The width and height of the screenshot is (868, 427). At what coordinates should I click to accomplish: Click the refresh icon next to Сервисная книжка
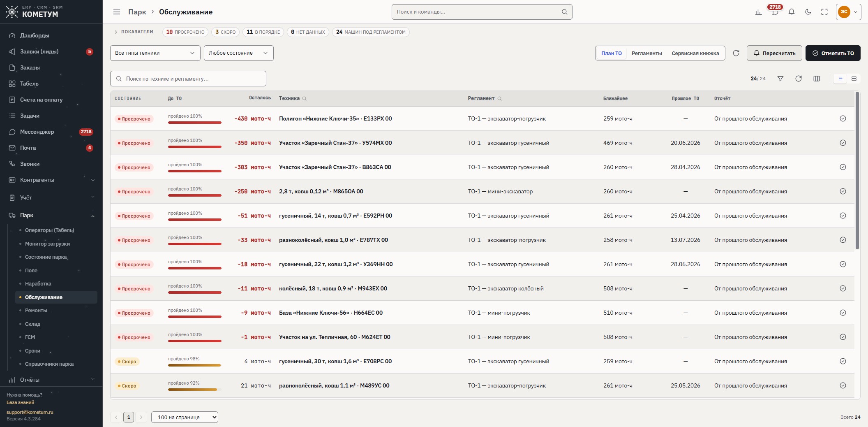(x=736, y=53)
